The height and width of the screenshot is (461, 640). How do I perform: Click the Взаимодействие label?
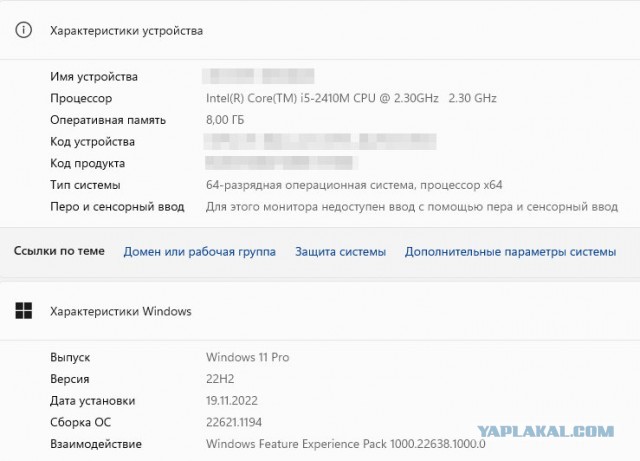(x=96, y=444)
